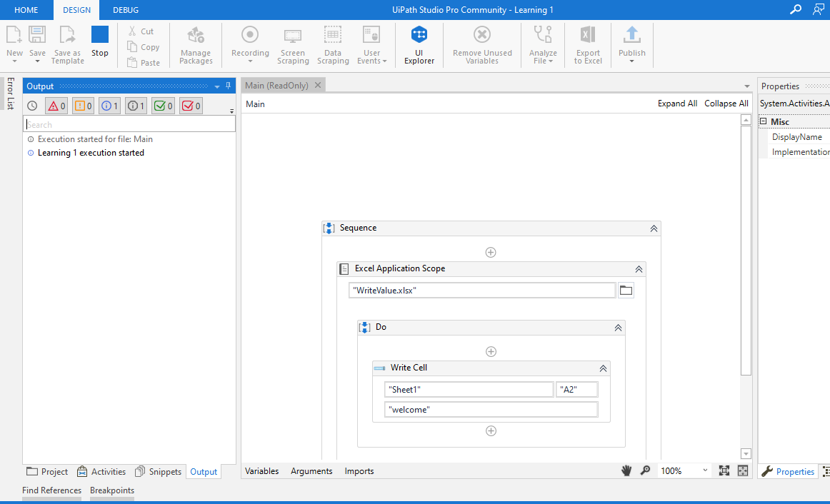Open the Imports panel
The width and height of the screenshot is (830, 504).
(359, 471)
